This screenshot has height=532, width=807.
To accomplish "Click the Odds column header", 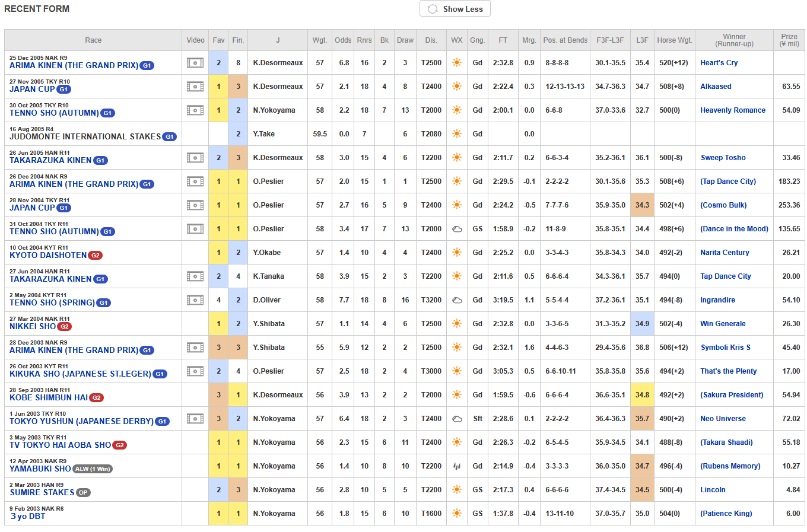I will 343,40.
